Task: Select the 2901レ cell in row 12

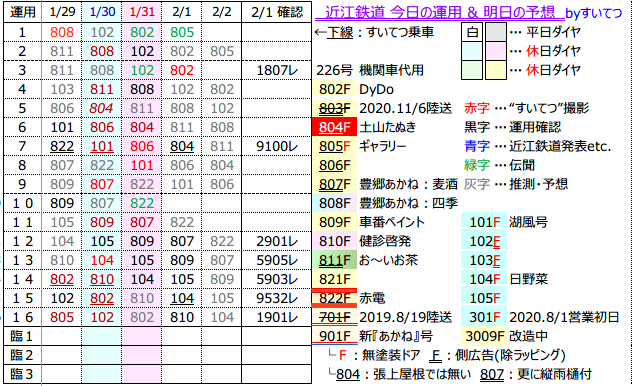Action: (276, 241)
